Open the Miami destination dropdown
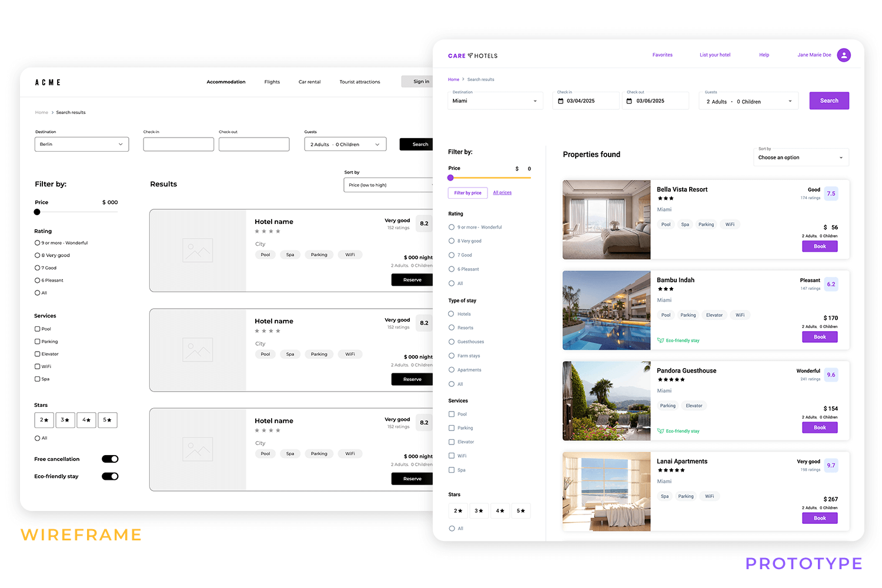882x588 pixels. tap(495, 101)
